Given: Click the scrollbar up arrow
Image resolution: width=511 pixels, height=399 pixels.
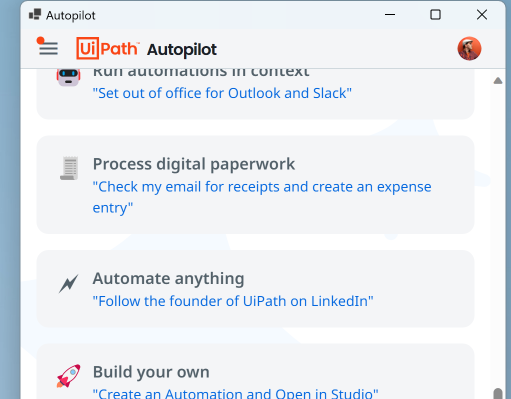Looking at the screenshot, I should point(498,81).
